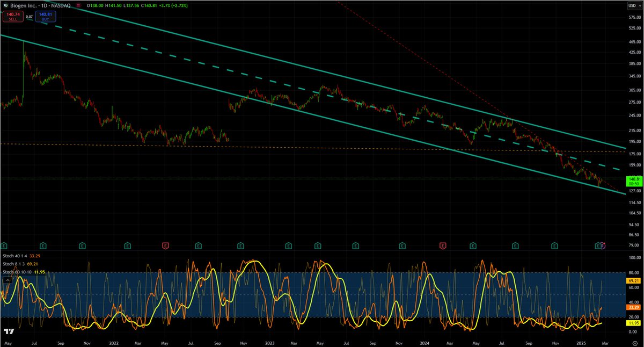Click the TradingView logo in the indicator pane
644x347 pixels.
9,332
